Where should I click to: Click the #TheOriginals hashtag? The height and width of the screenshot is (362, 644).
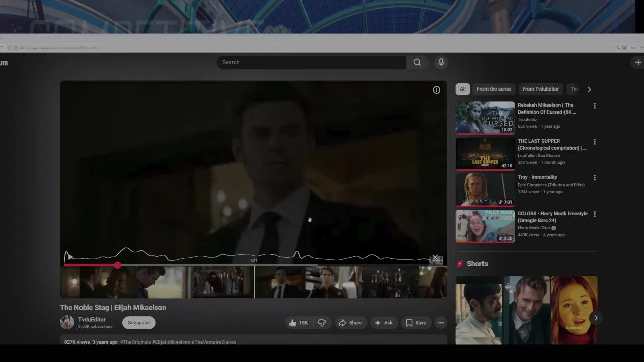pyautogui.click(x=136, y=342)
